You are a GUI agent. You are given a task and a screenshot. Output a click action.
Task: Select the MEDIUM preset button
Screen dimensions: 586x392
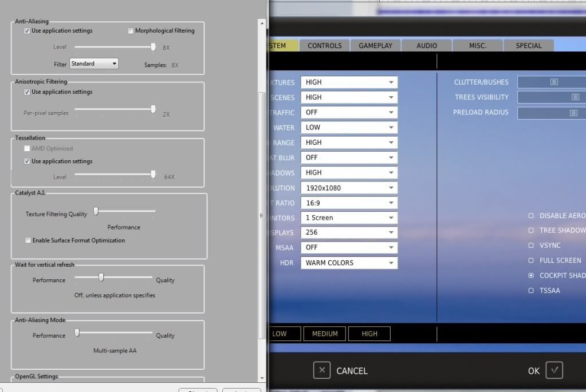(x=325, y=334)
